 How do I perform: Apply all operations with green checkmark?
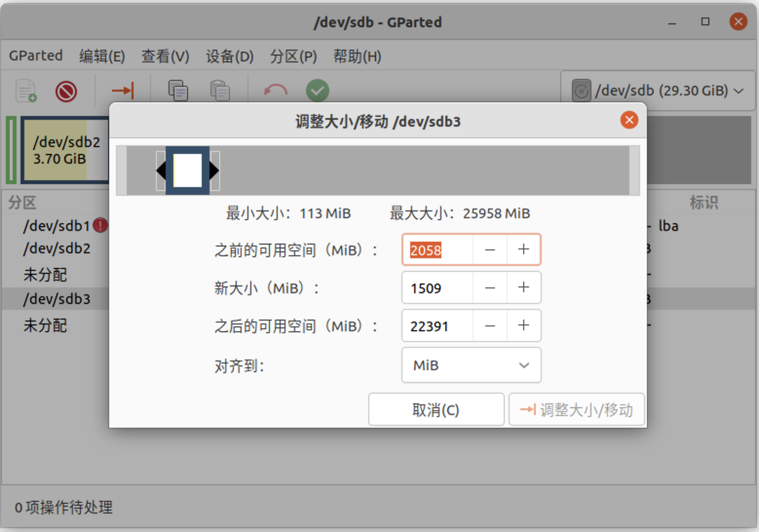coord(317,91)
